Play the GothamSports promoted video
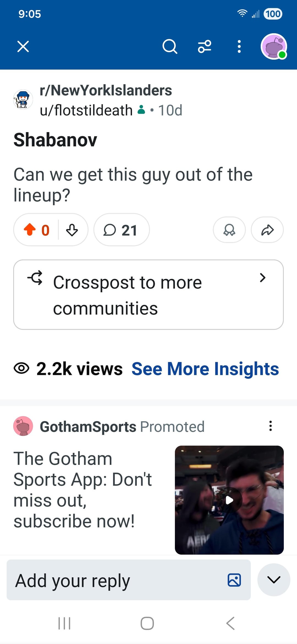297x644 pixels. point(229,500)
